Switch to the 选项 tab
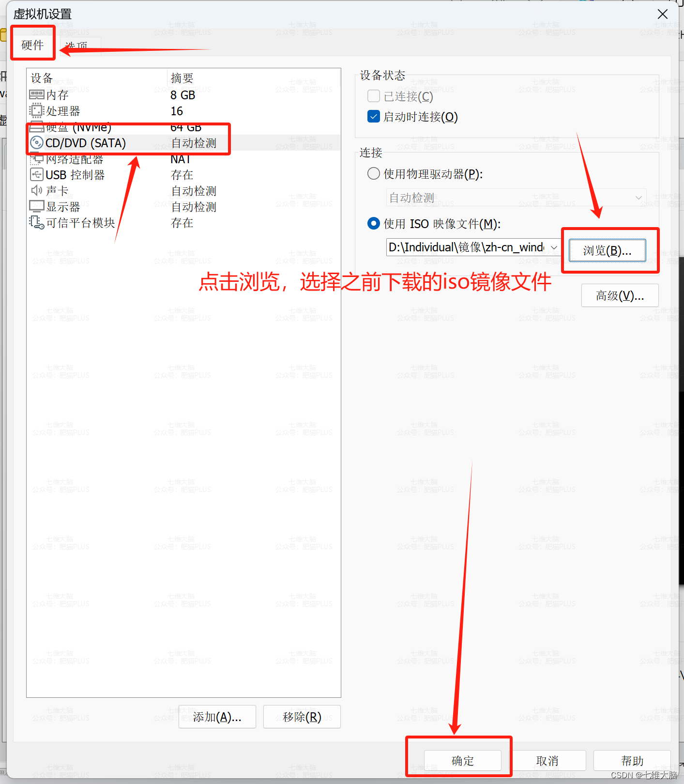 [x=76, y=46]
